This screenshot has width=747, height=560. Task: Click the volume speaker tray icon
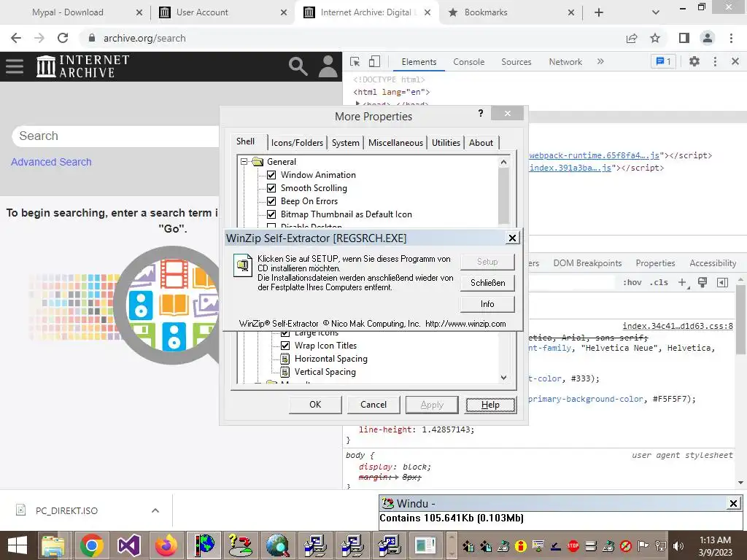[x=678, y=545]
